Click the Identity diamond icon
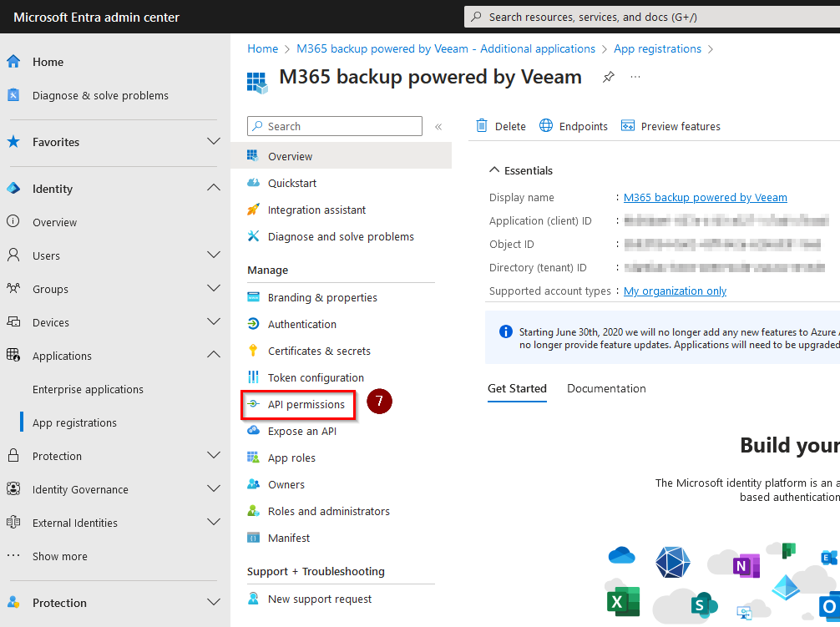 click(x=13, y=189)
